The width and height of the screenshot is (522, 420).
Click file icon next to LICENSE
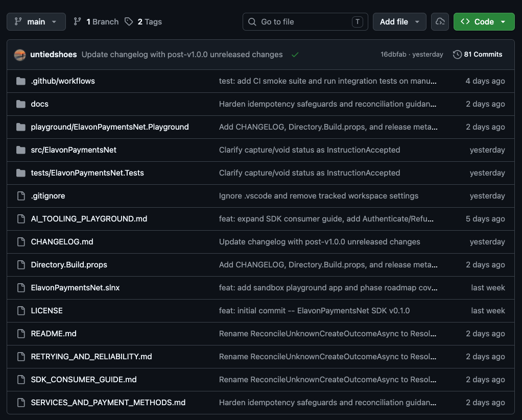click(21, 310)
